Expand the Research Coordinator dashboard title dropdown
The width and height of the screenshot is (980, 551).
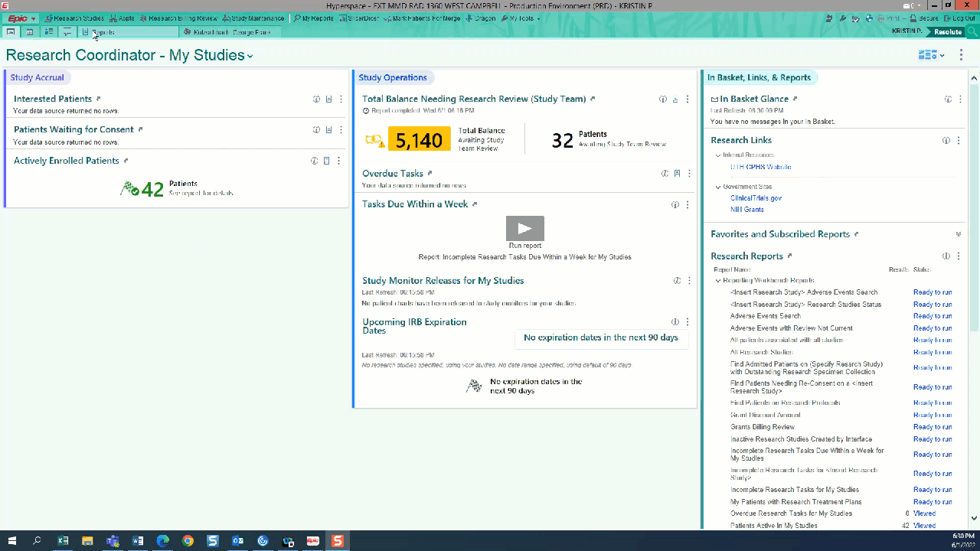[250, 57]
